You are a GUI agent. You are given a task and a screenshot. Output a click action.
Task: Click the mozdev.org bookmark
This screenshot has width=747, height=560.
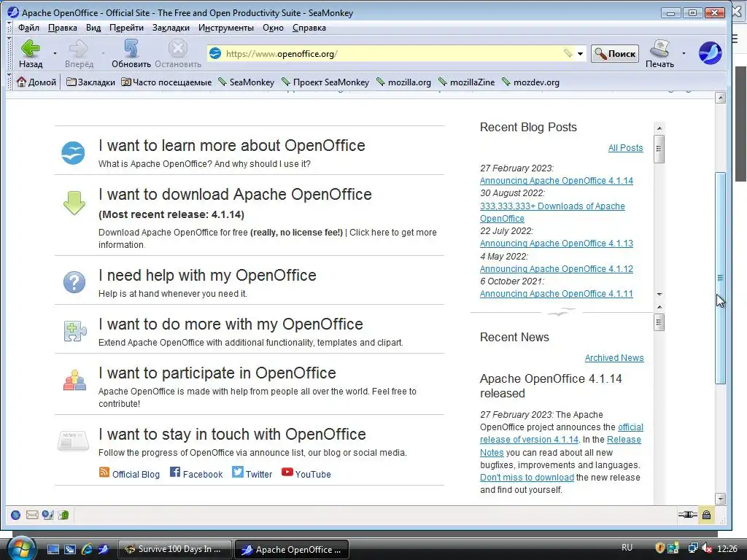point(531,82)
